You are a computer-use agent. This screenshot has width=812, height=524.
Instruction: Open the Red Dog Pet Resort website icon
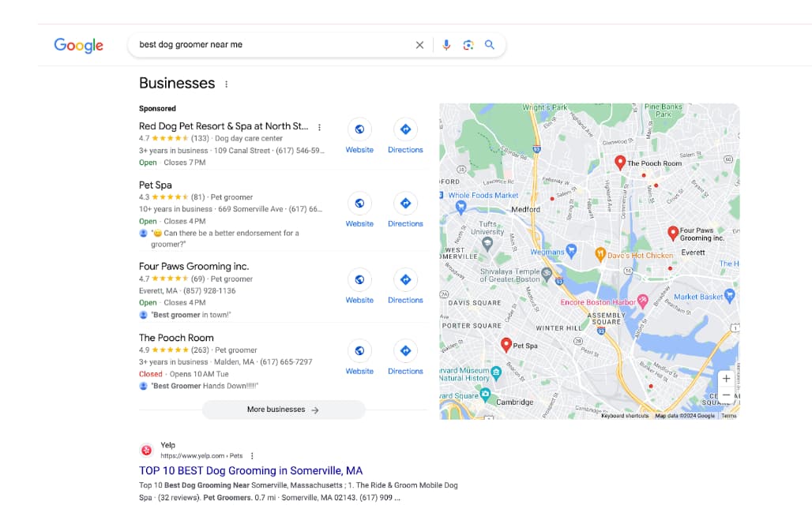pyautogui.click(x=359, y=129)
